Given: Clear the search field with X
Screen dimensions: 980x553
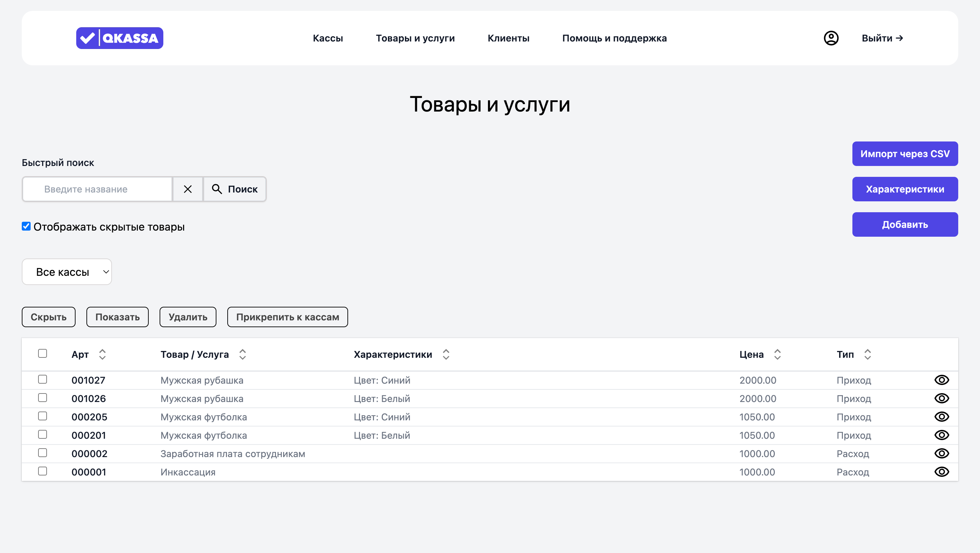Looking at the screenshot, I should (187, 189).
